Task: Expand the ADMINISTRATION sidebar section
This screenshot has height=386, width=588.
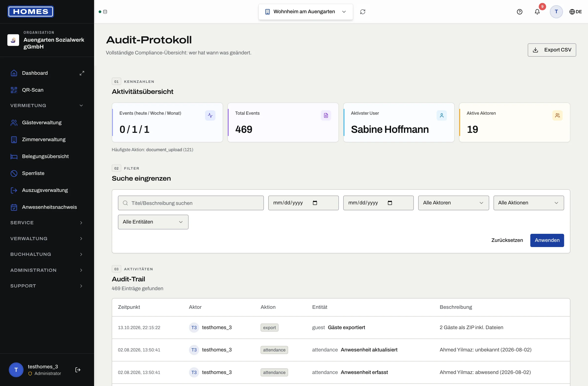Action: point(47,270)
